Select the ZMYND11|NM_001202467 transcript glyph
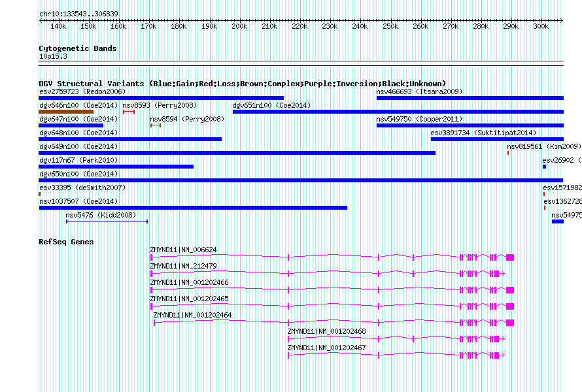The image size is (582, 392). tap(396, 355)
